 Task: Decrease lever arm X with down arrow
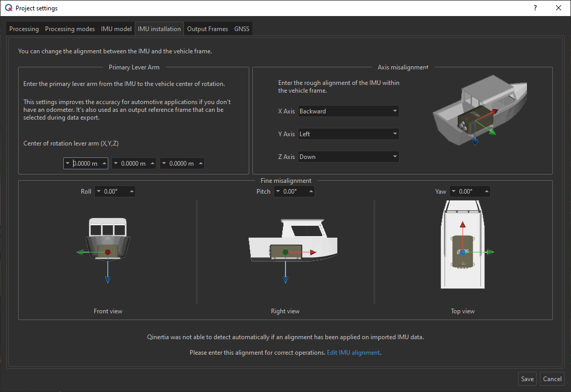click(67, 164)
